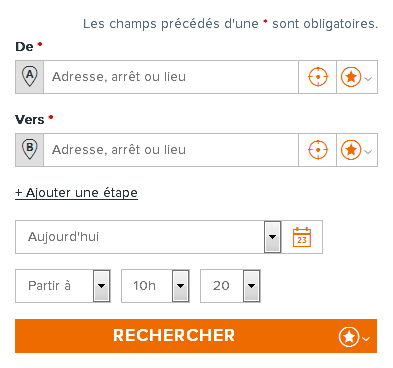The image size is (393, 368).
Task: Open the Partir à dropdown
Action: [x=102, y=286]
